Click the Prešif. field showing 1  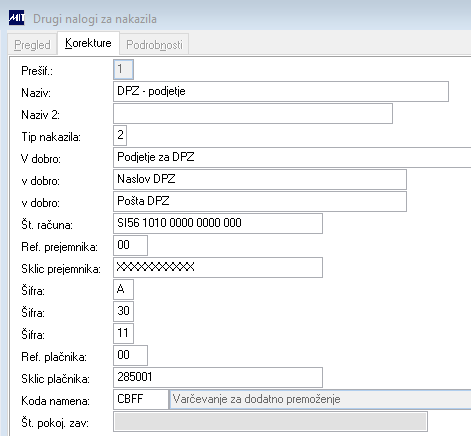point(123,70)
